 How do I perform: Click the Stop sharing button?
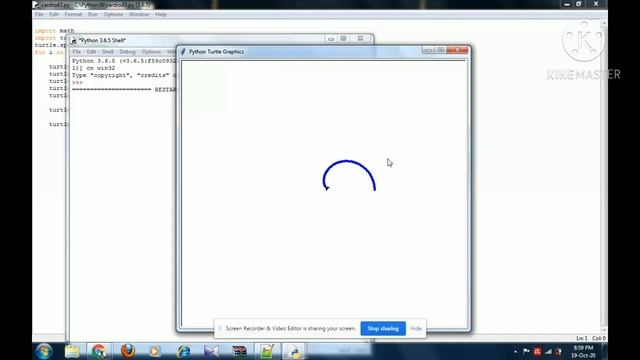pyautogui.click(x=383, y=329)
